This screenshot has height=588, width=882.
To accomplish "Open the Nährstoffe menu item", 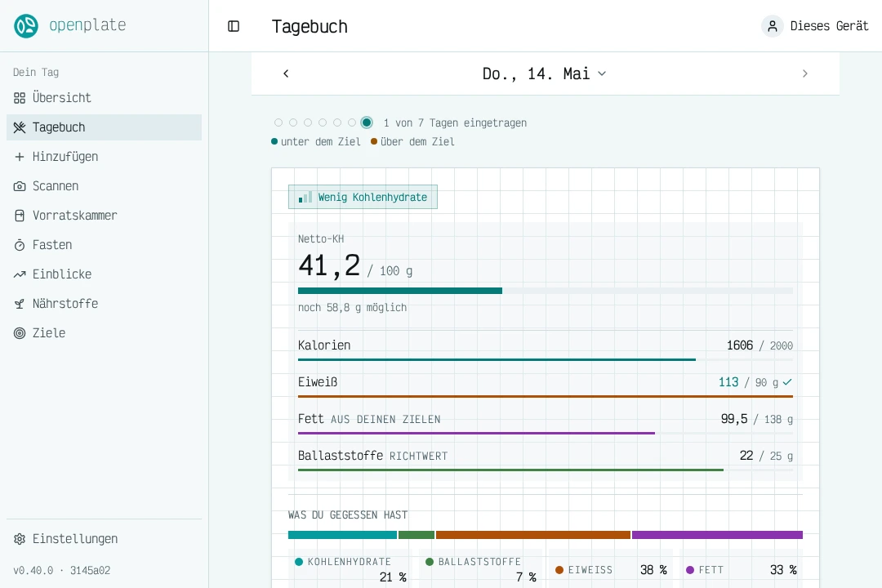I will tap(104, 304).
